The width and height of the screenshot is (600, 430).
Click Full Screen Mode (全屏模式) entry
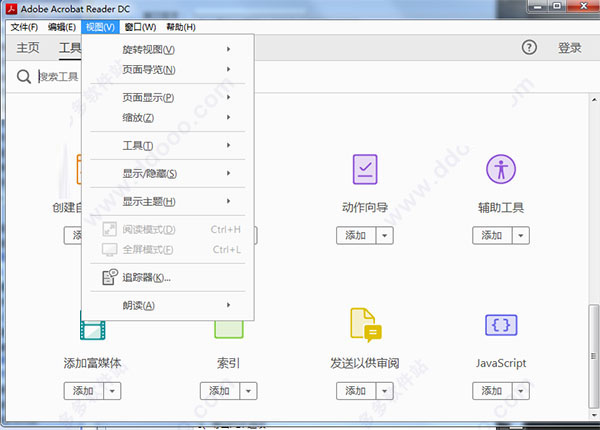pos(168,249)
